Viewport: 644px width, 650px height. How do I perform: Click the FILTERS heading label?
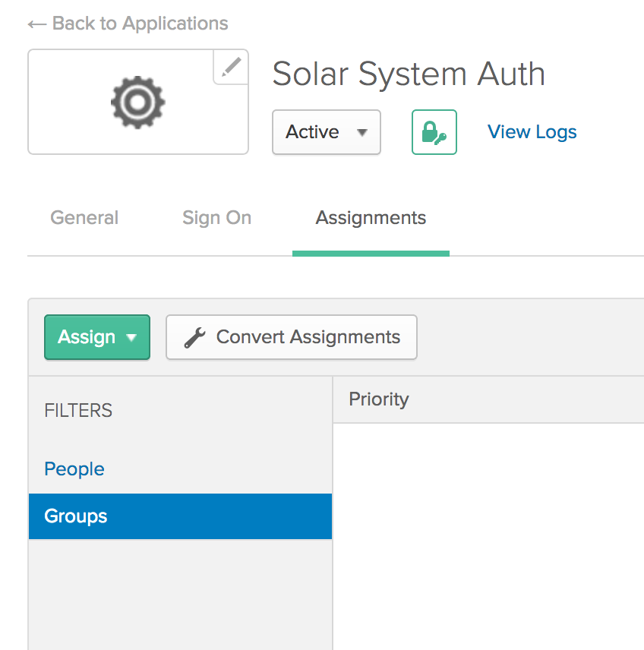point(78,411)
